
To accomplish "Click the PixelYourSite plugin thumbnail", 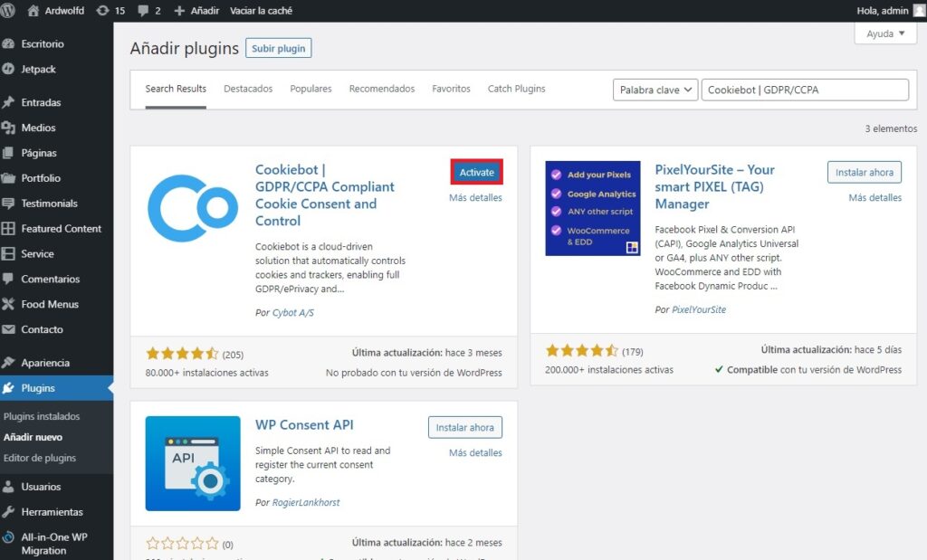I will click(x=592, y=208).
